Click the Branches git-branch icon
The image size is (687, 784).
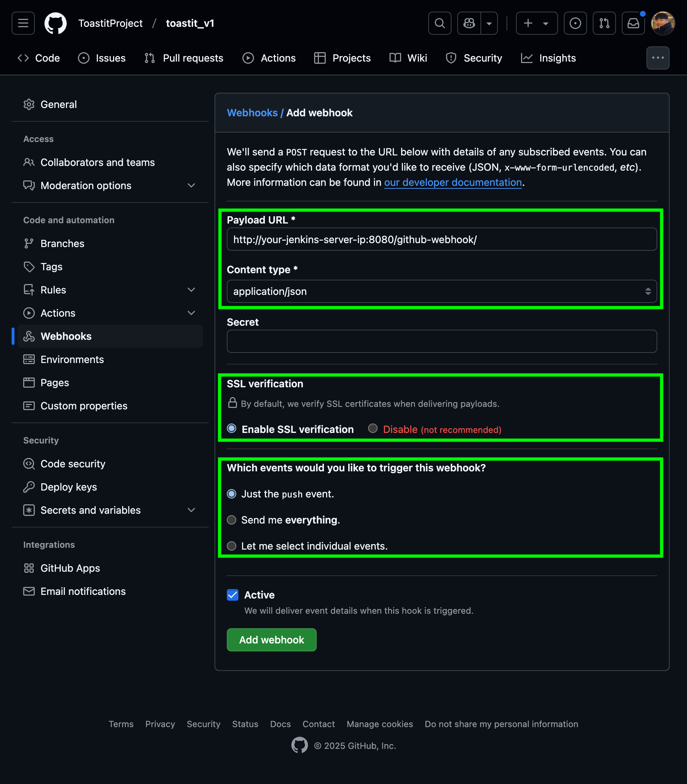click(x=29, y=243)
